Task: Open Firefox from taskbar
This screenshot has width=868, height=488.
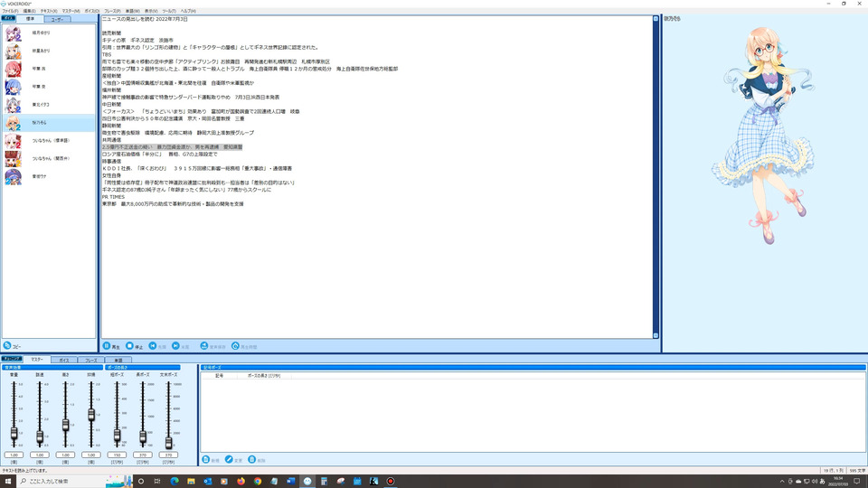Action: [x=241, y=482]
